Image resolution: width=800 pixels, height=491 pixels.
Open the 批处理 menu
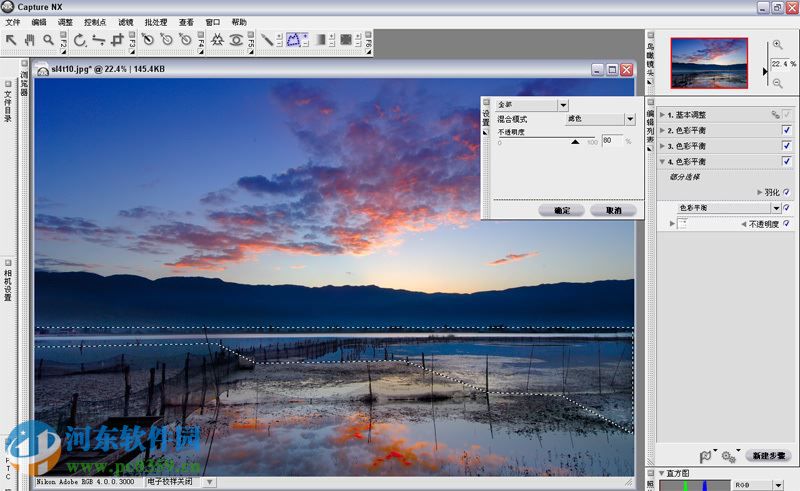click(155, 22)
